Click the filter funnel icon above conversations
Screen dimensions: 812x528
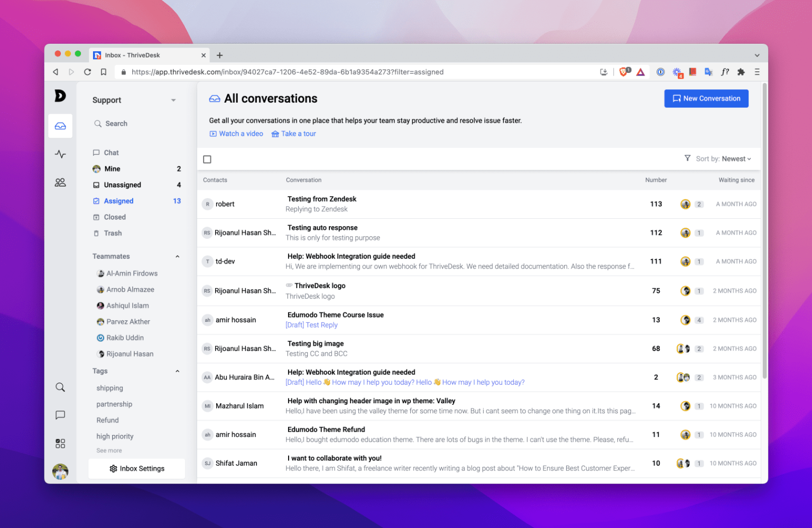click(x=687, y=159)
